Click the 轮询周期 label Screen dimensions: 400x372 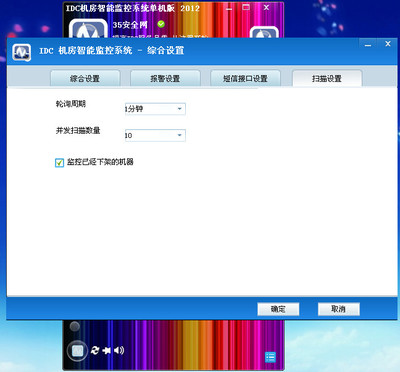click(x=71, y=104)
